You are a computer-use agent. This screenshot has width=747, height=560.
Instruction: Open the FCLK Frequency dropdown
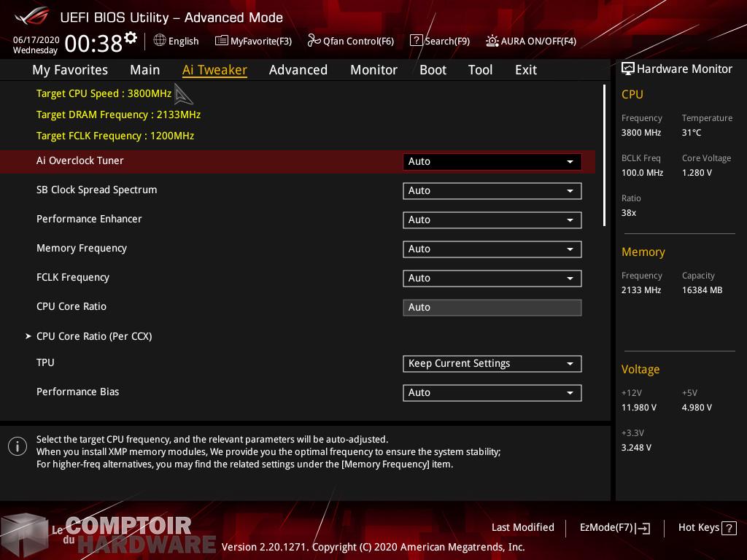[492, 278]
